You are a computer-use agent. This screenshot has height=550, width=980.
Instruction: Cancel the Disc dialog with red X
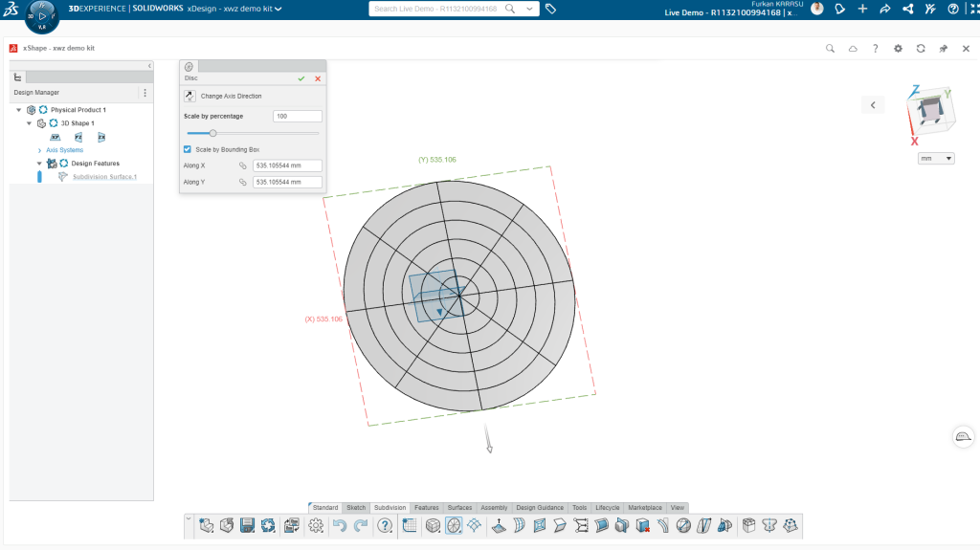[318, 78]
